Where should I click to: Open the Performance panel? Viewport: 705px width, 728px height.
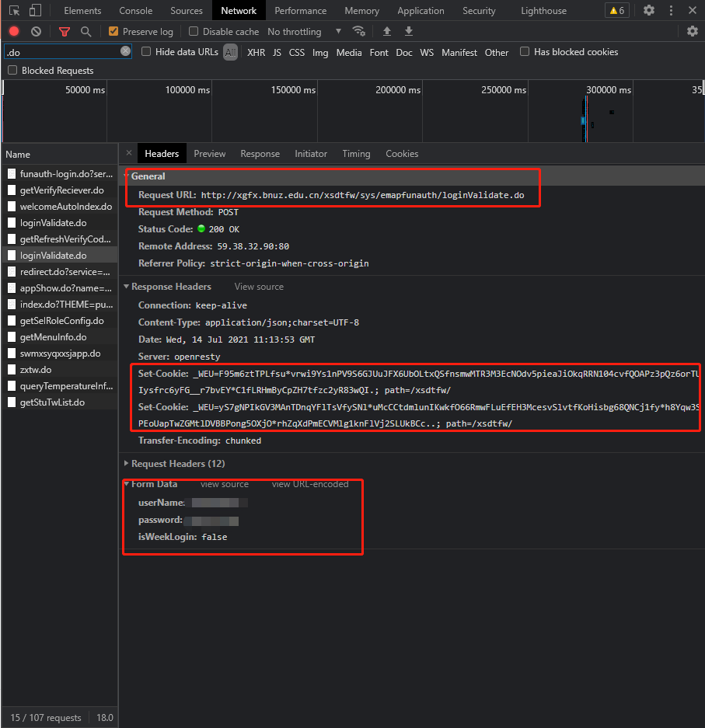tap(301, 11)
